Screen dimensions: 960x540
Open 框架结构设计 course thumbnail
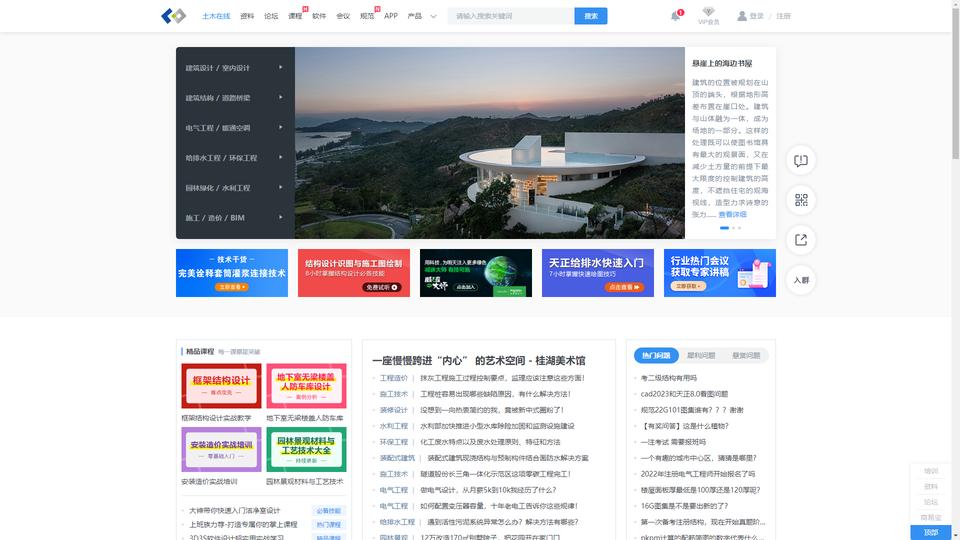[221, 386]
